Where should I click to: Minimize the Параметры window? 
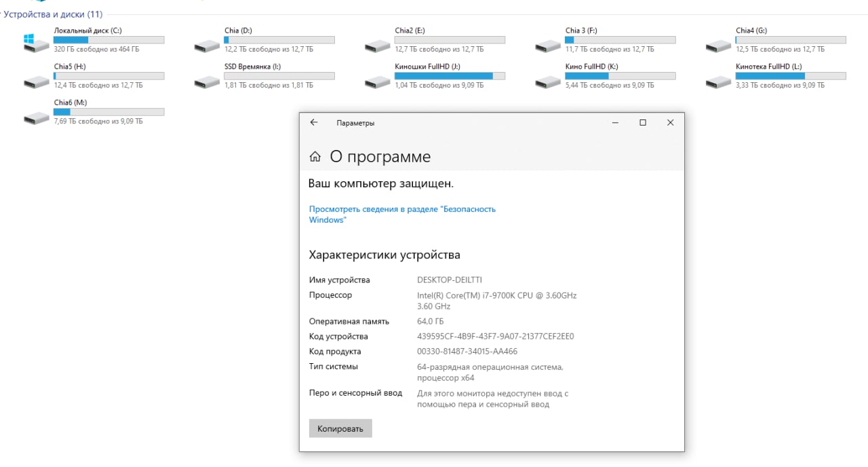[615, 123]
